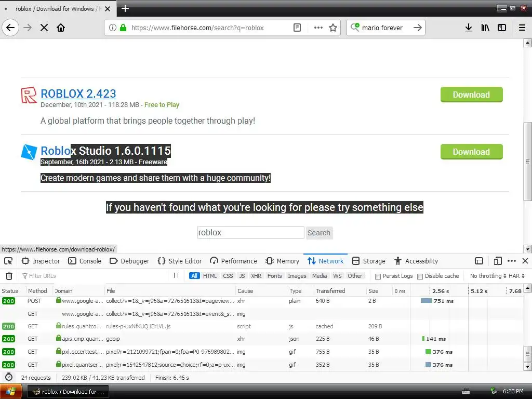The height and width of the screenshot is (399, 532).
Task: Sort requests by Transferred column
Action: [x=340, y=291]
